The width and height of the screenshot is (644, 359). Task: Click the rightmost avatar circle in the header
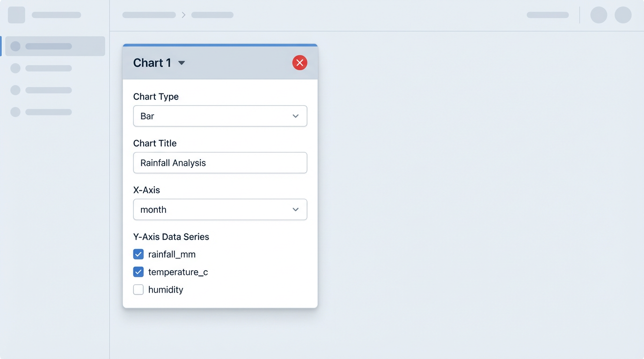coord(623,14)
